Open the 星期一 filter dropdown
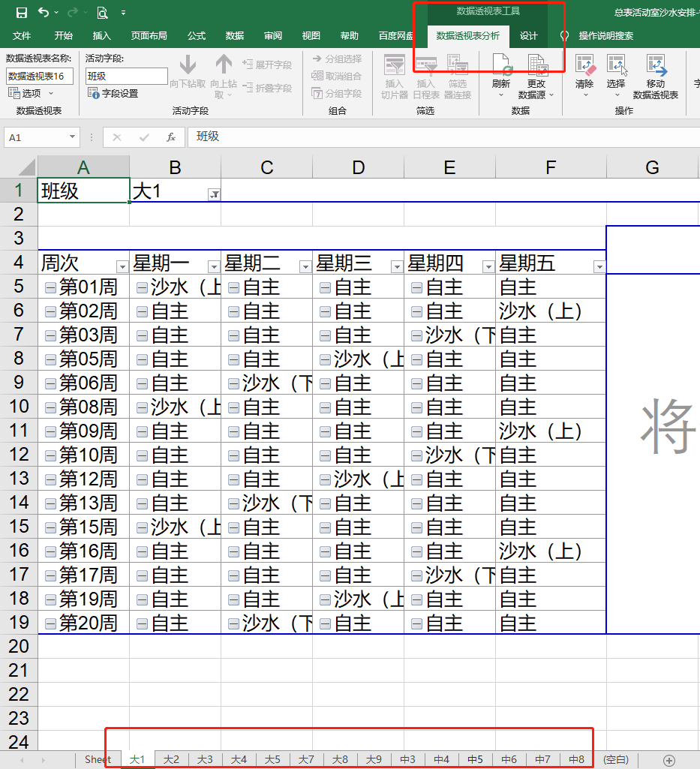This screenshot has width=700, height=769. 214,267
